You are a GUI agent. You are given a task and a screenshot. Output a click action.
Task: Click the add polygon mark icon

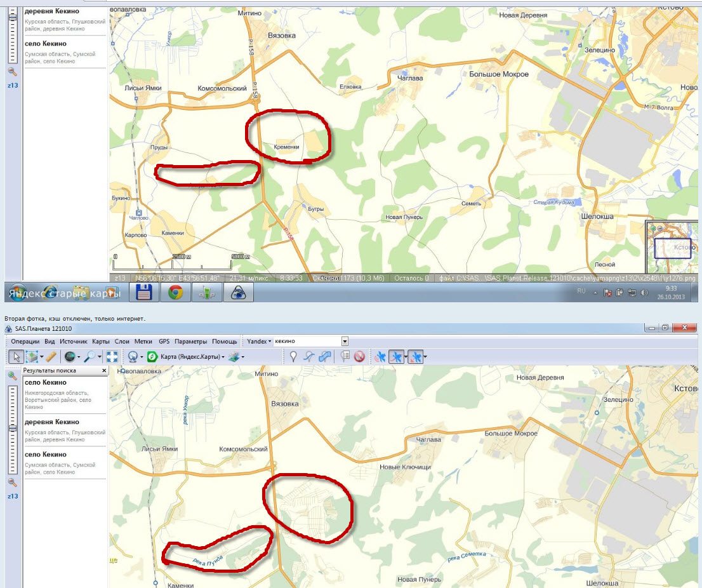tap(326, 357)
